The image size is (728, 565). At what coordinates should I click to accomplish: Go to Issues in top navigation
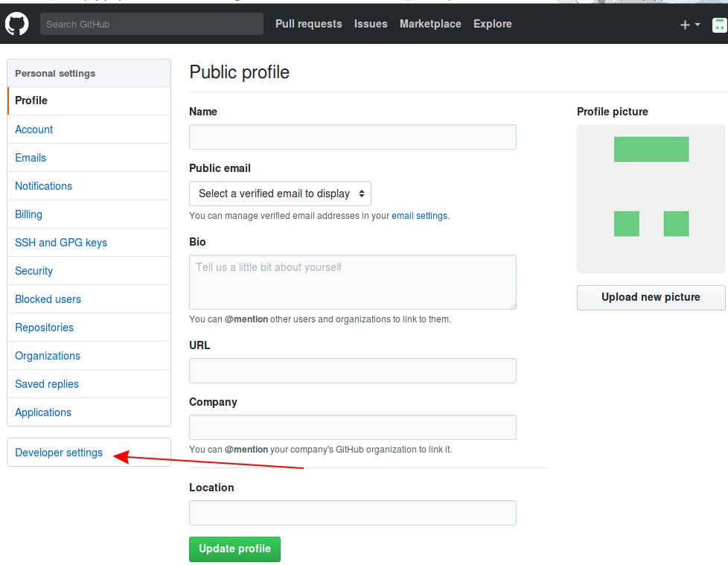(x=371, y=24)
